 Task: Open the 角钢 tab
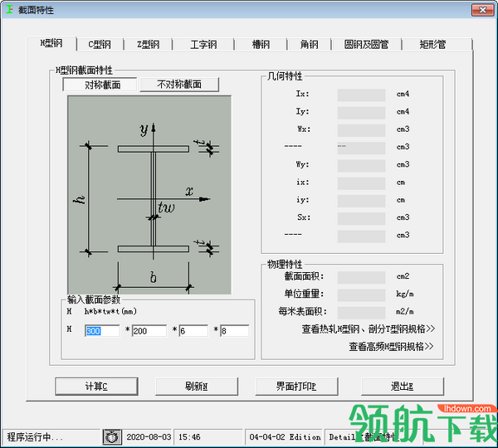point(309,45)
